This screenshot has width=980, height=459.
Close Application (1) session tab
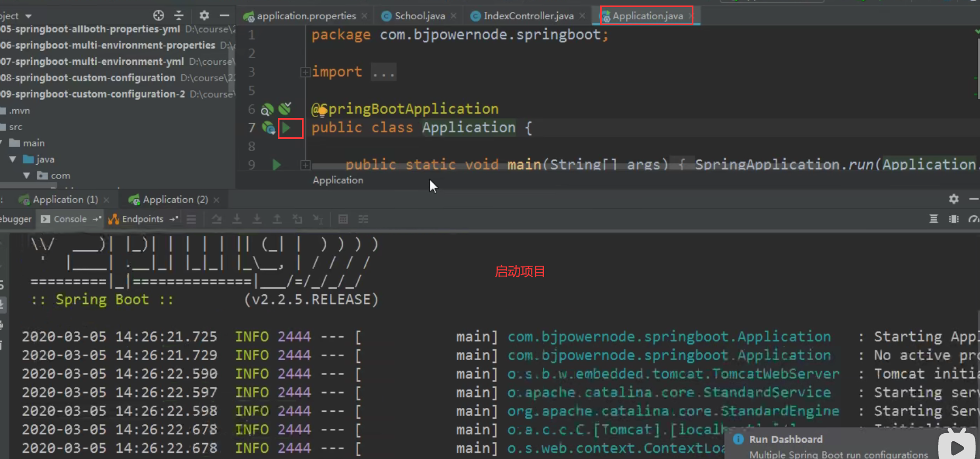(107, 200)
